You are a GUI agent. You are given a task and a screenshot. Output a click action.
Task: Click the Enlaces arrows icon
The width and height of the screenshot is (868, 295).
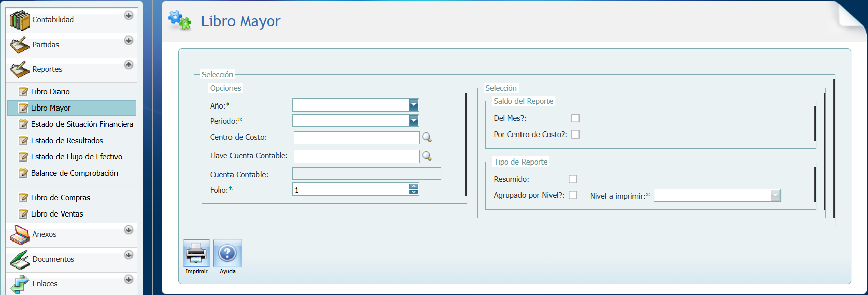(19, 284)
